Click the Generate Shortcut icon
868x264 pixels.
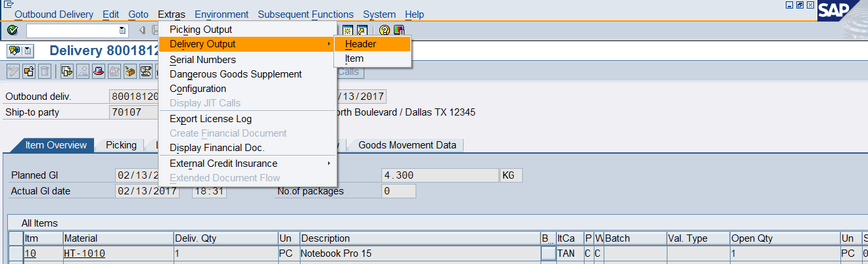click(x=361, y=30)
